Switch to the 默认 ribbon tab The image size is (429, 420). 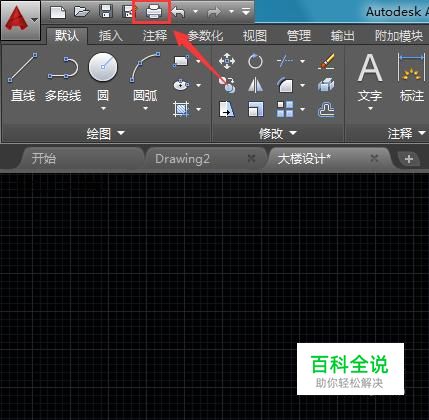67,36
